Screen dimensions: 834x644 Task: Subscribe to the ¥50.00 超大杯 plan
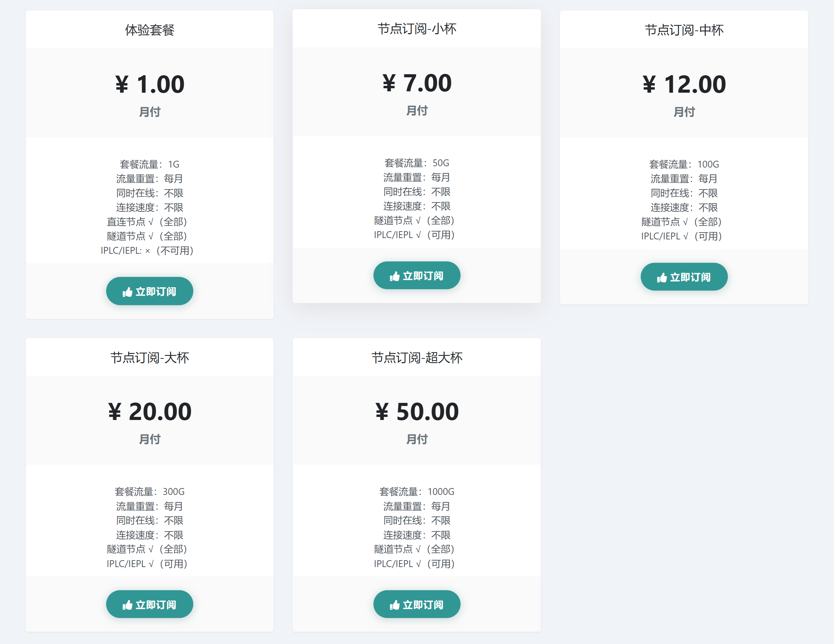click(x=417, y=604)
